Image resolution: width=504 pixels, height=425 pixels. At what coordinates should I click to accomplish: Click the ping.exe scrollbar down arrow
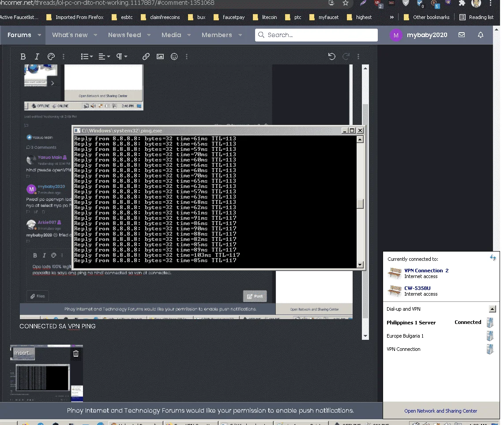(x=360, y=265)
